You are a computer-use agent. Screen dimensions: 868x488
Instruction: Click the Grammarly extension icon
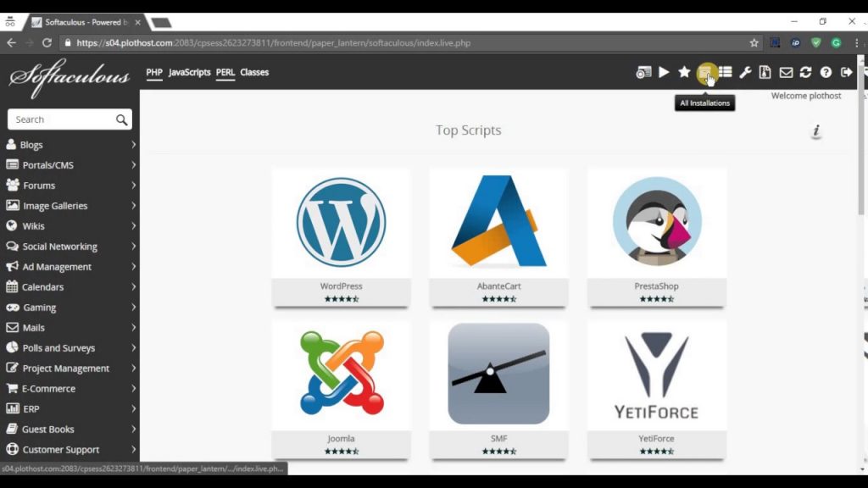(x=836, y=42)
